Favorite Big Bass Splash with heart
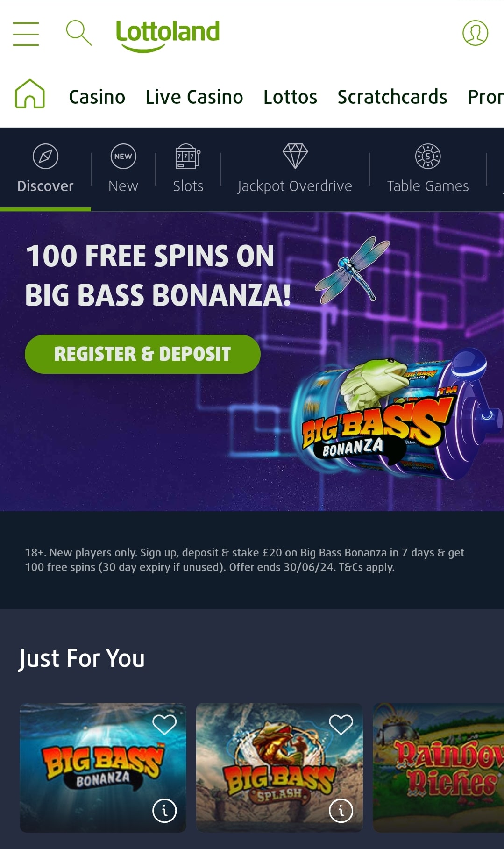This screenshot has width=504, height=849. (x=341, y=724)
